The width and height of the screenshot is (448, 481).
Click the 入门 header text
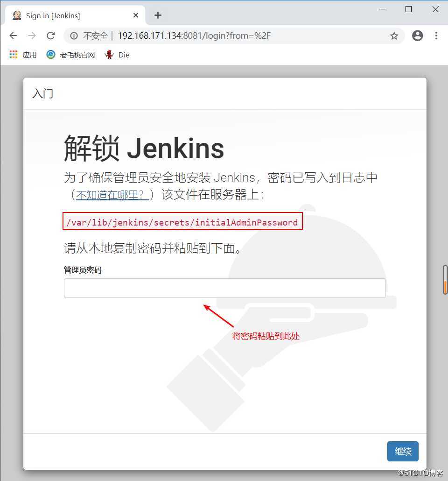coord(43,93)
